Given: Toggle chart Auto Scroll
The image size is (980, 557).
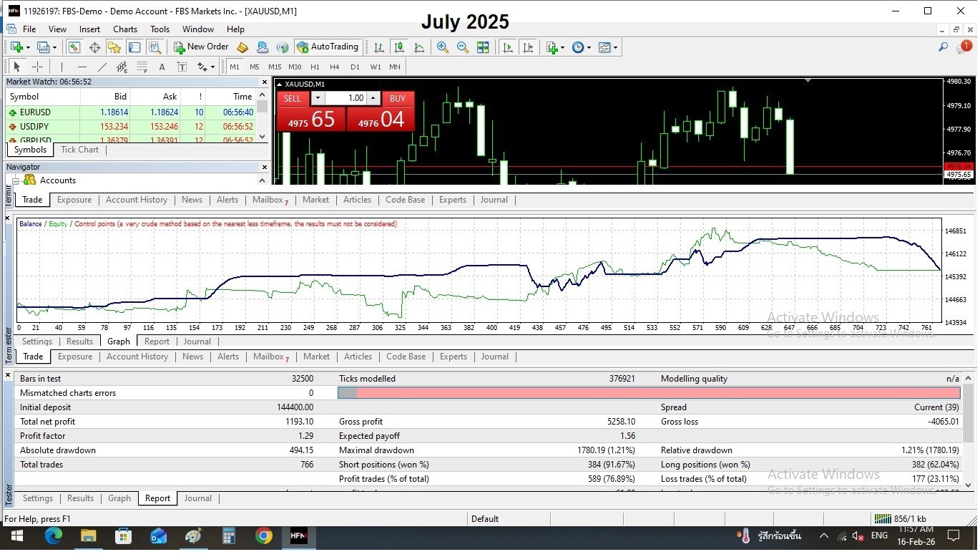Looking at the screenshot, I should click(x=508, y=47).
